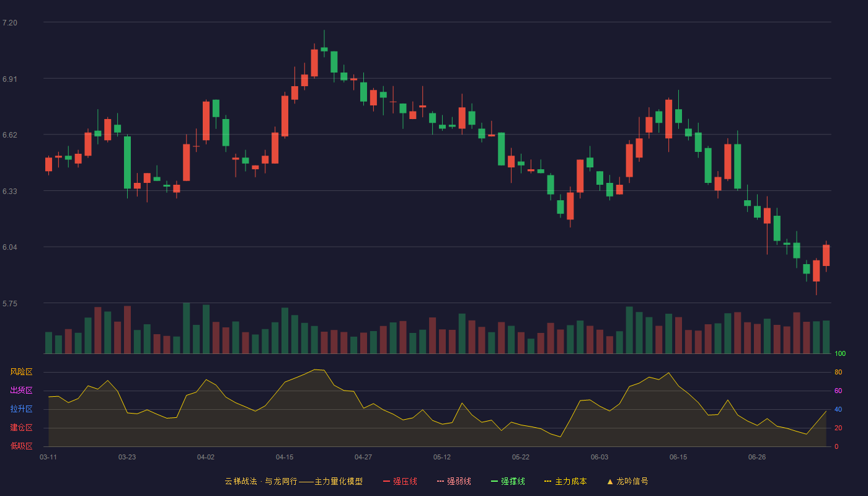Click the 20 indicator axis label
The height and width of the screenshot is (496, 868).
(838, 428)
